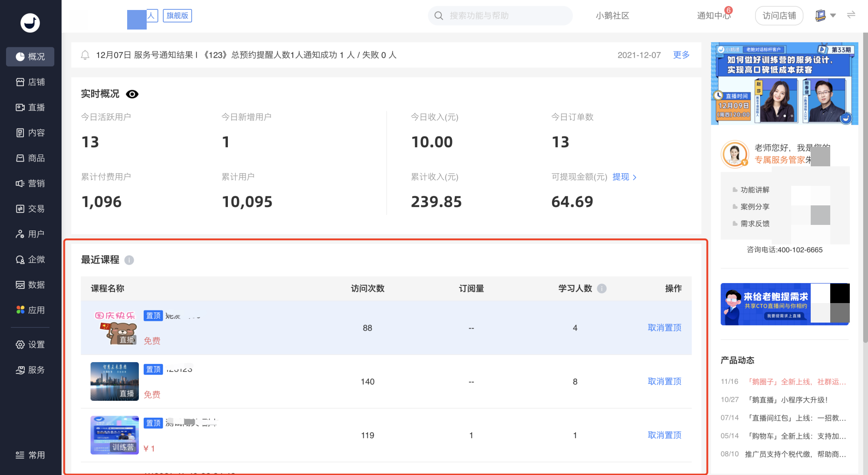Select 需求反馈 in service panel

(x=755, y=224)
